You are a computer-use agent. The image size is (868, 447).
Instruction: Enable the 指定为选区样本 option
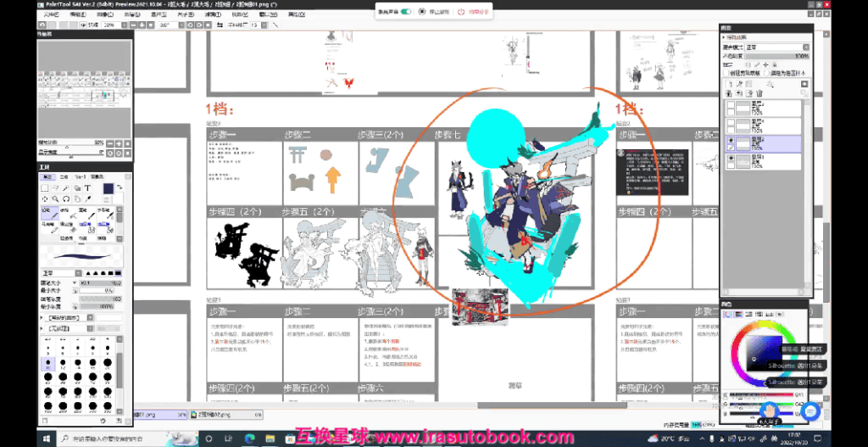(x=766, y=73)
